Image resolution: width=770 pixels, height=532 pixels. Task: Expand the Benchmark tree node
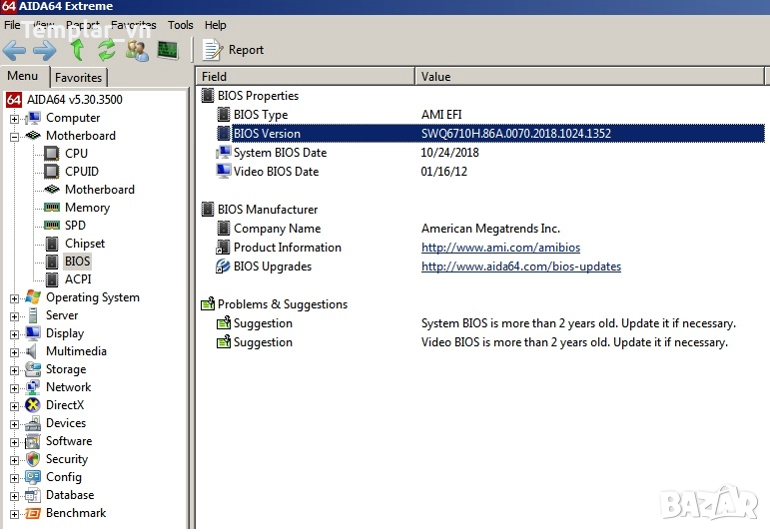pos(15,513)
